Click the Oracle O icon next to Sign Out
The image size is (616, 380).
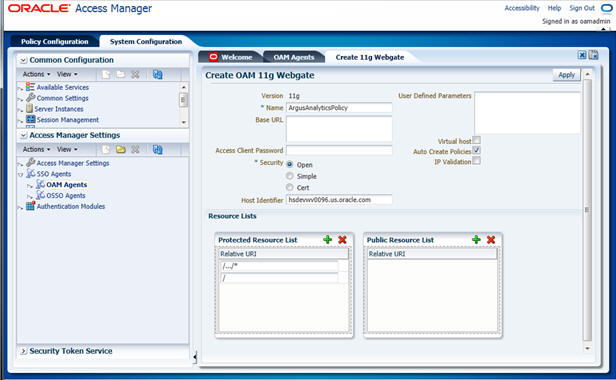point(606,8)
